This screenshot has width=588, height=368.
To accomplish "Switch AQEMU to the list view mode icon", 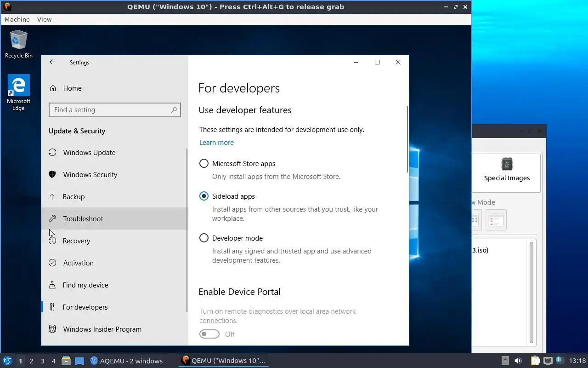I will [x=496, y=220].
